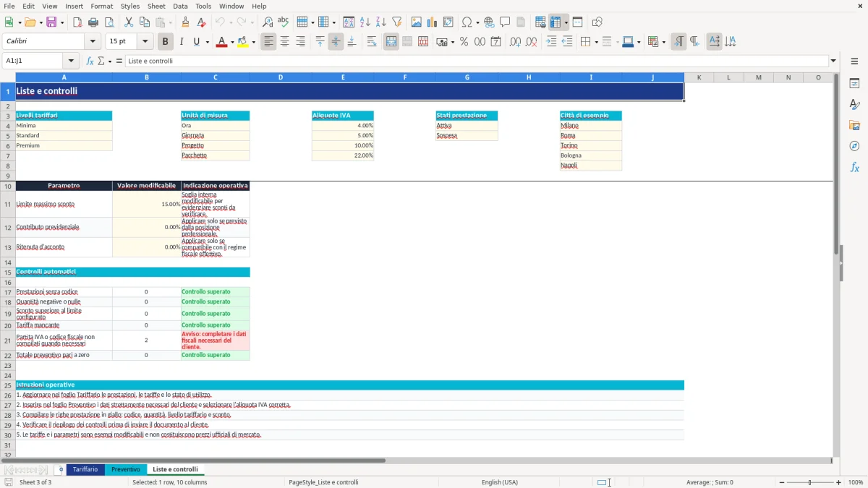The height and width of the screenshot is (488, 868).
Task: Click Sort Ascending icon
Action: click(x=365, y=22)
